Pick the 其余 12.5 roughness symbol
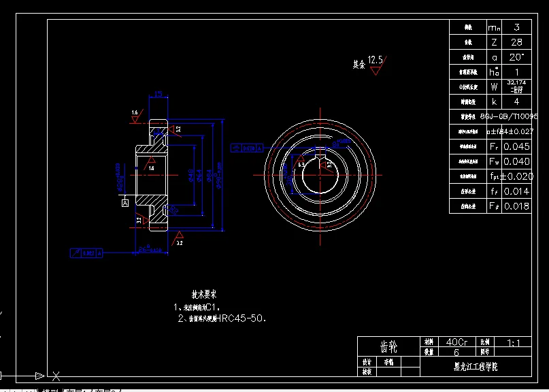This screenshot has width=549, height=392. (x=369, y=65)
